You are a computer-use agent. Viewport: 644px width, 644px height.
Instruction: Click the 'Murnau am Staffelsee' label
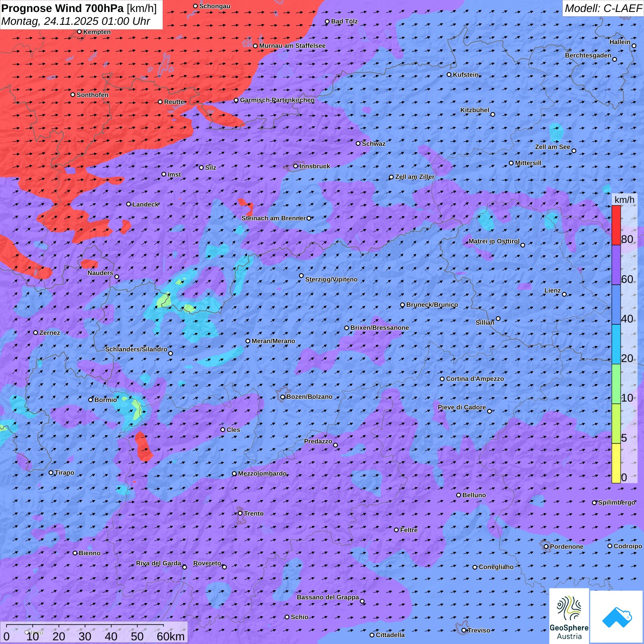point(293,46)
